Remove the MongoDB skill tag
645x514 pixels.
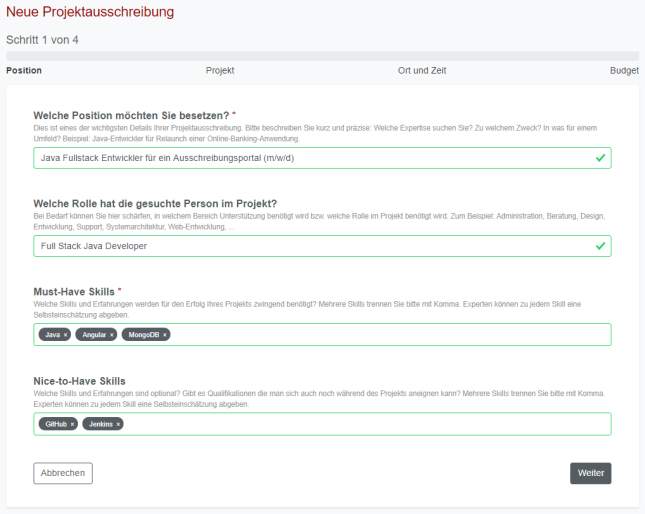(x=165, y=335)
